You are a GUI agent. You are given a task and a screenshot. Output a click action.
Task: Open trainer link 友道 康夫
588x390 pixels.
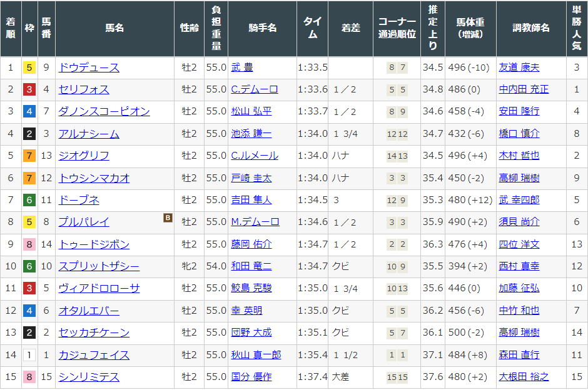[x=519, y=67]
